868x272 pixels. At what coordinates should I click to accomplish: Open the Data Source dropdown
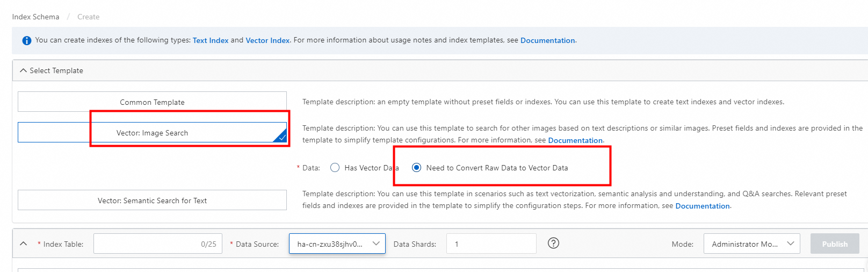[x=337, y=244]
